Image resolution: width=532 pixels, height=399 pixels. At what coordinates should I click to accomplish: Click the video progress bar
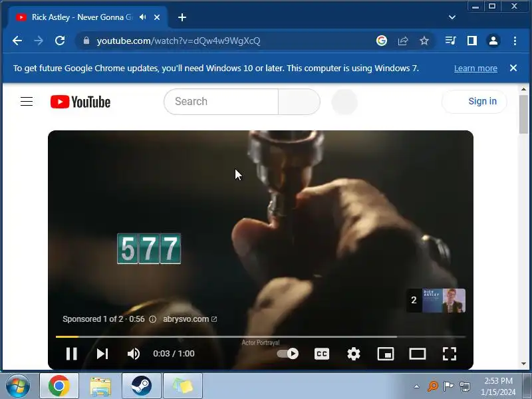tap(261, 336)
